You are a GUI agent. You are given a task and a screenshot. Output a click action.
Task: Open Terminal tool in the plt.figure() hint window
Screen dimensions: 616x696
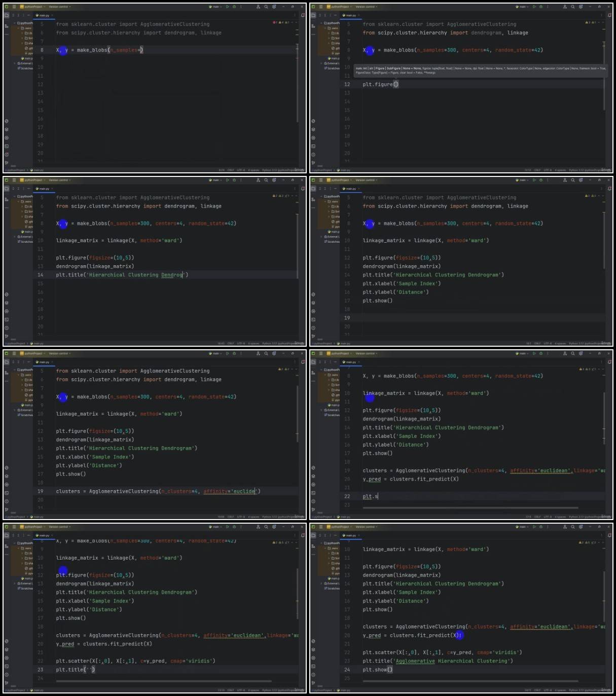313,146
